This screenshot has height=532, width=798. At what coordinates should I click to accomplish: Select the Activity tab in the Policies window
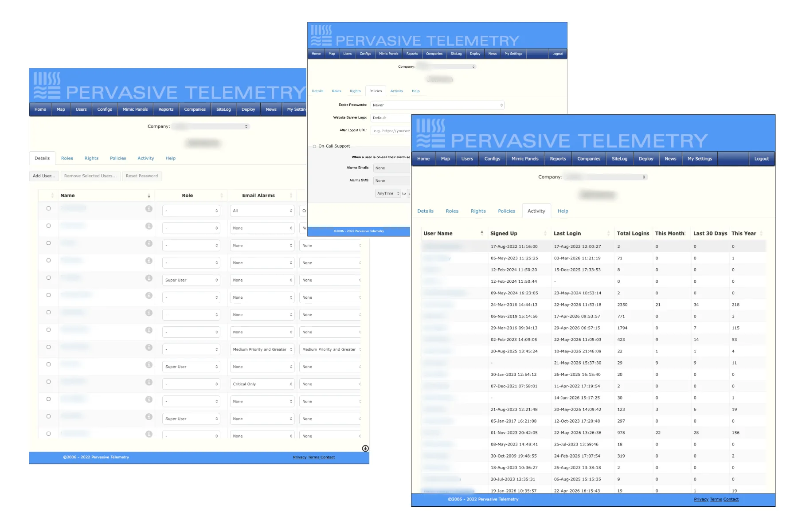click(x=397, y=91)
